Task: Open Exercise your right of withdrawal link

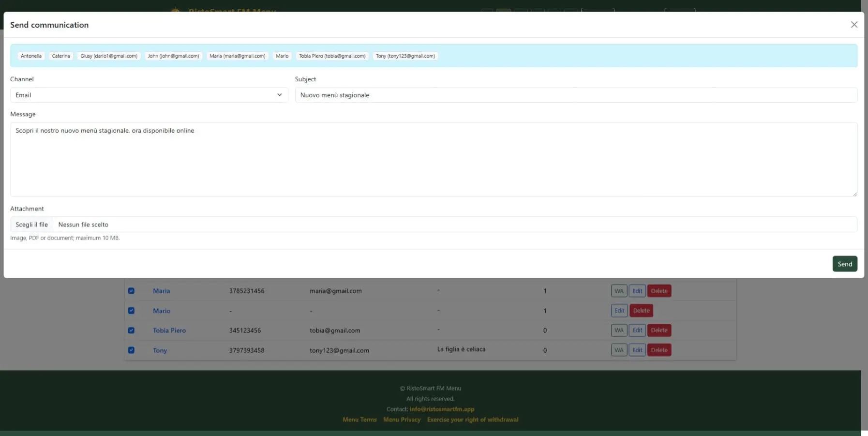Action: pyautogui.click(x=473, y=420)
